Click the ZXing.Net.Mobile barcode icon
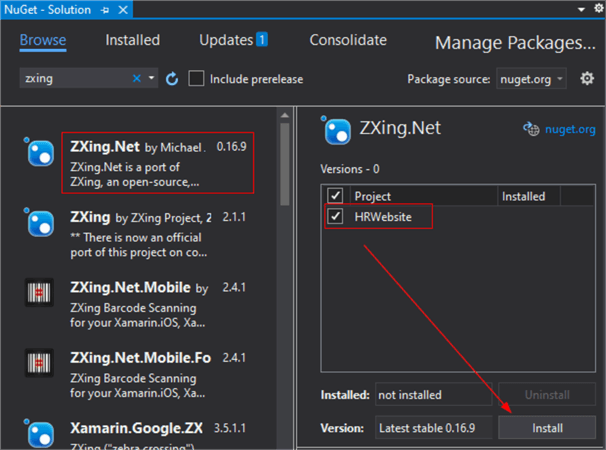The height and width of the screenshot is (450, 606). pyautogui.click(x=39, y=293)
